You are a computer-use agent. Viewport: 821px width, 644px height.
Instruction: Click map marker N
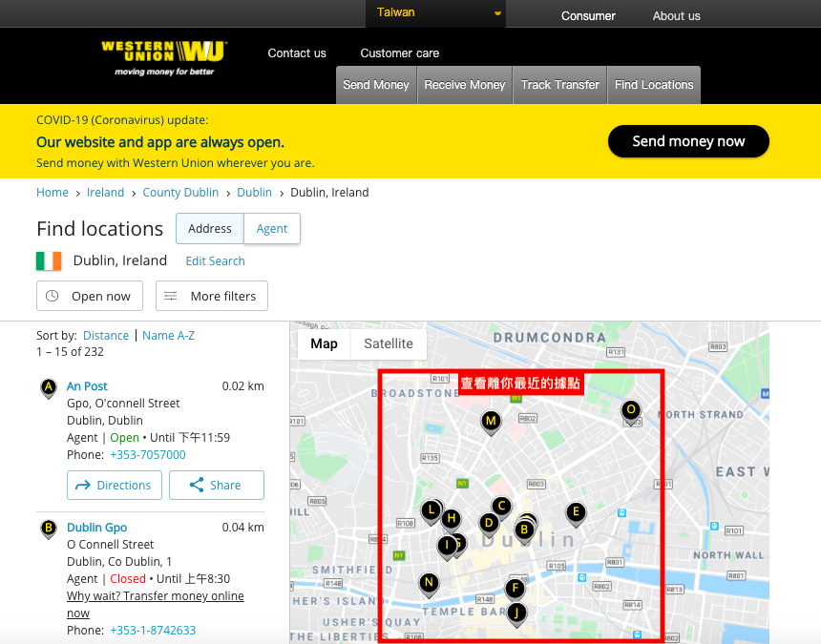(429, 583)
